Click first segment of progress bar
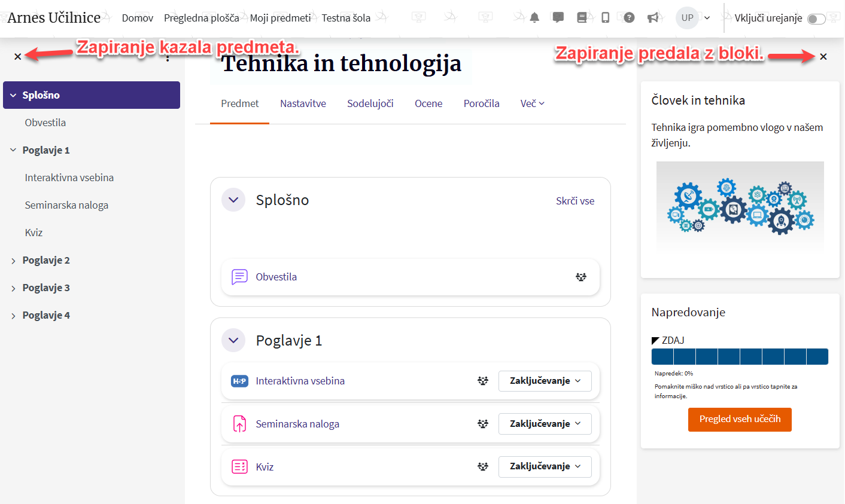The height and width of the screenshot is (504, 845). coord(662,356)
